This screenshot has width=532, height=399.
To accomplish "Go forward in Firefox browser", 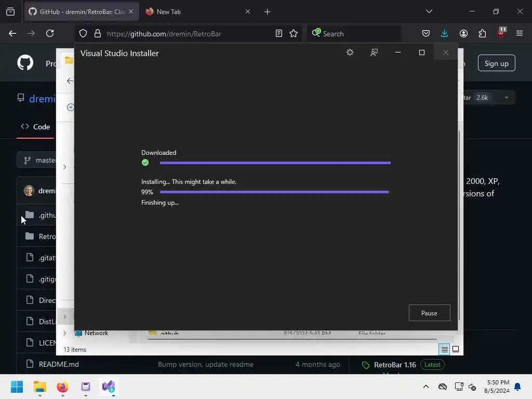I will tap(31, 33).
